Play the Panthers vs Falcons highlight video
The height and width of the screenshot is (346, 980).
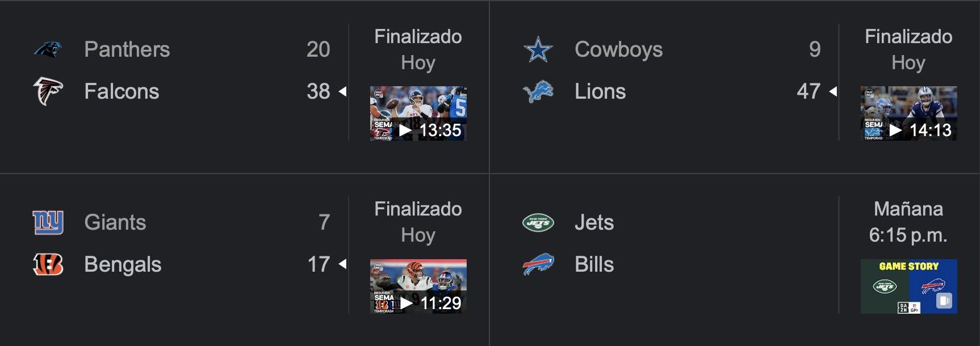(x=418, y=113)
